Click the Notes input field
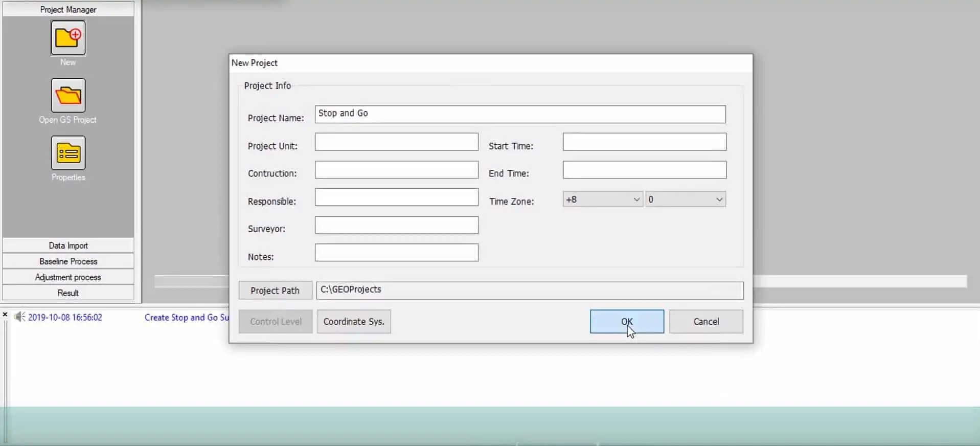The width and height of the screenshot is (980, 446). pyautogui.click(x=397, y=253)
